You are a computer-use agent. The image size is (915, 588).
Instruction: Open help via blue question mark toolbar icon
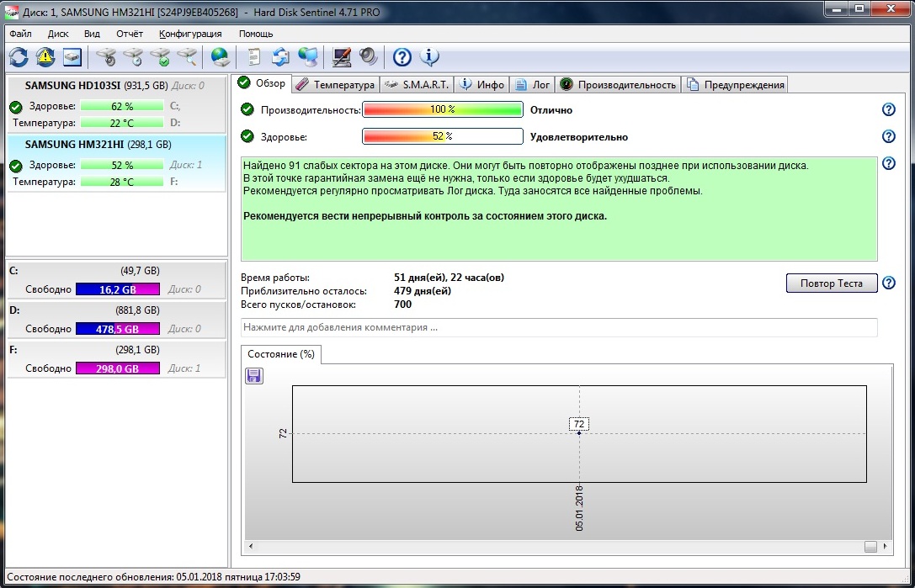pos(402,57)
